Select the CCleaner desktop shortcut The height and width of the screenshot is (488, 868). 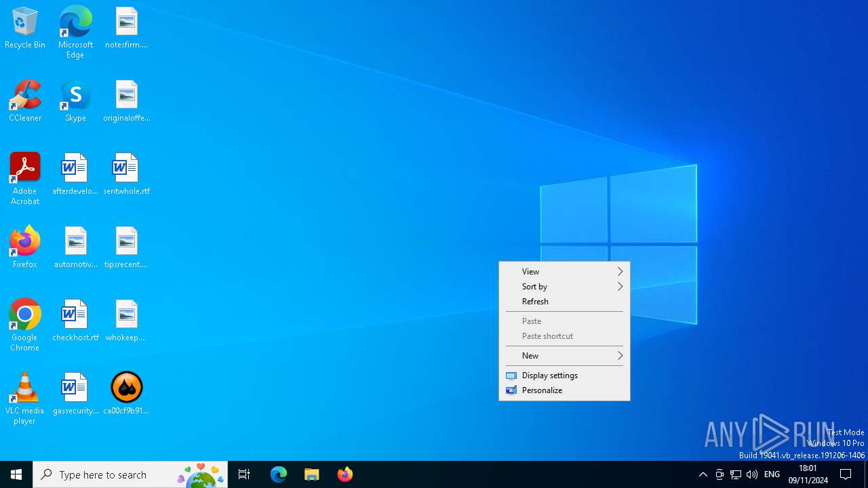tap(25, 101)
